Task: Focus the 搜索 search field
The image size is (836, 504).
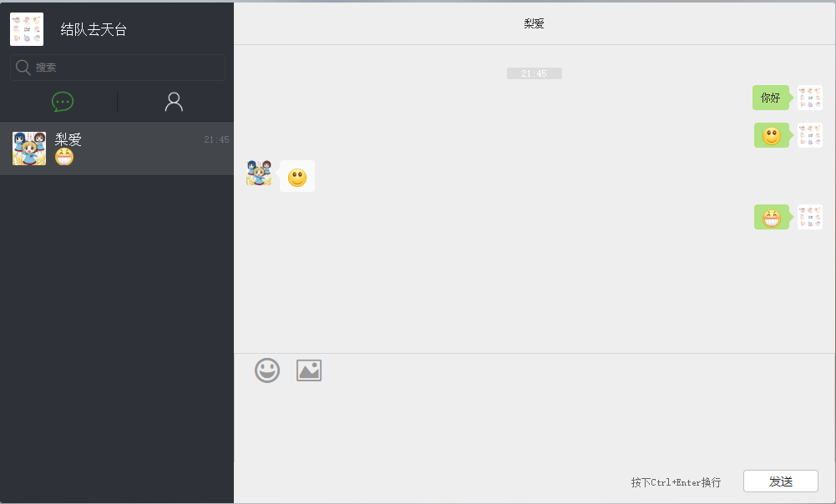Action: 117,67
